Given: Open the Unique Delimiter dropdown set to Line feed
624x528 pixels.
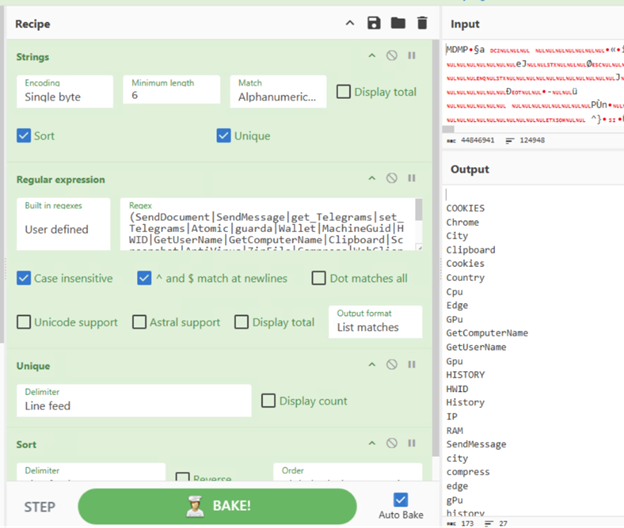Looking at the screenshot, I should click(x=134, y=400).
